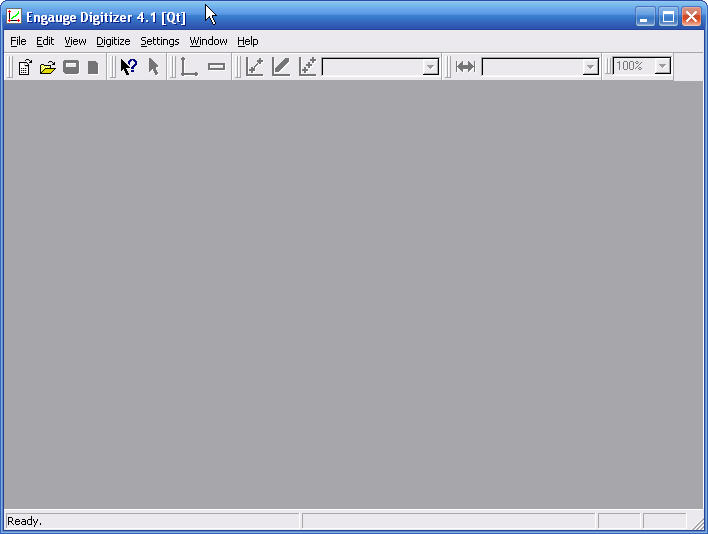Select the Segment Fill digitize tool
The height and width of the screenshot is (534, 708).
tap(281, 67)
